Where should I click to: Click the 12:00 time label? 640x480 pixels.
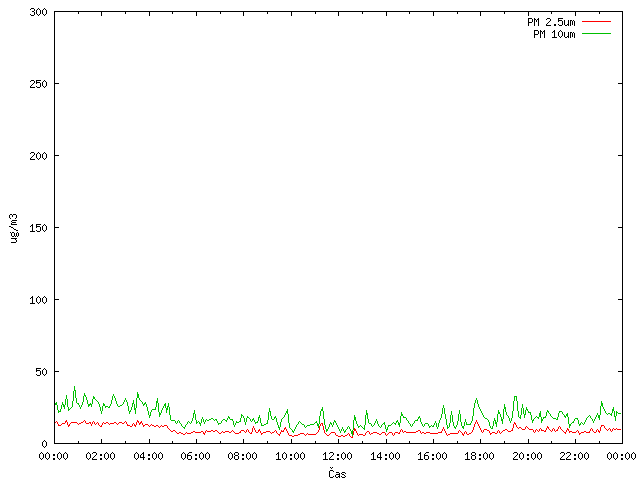pyautogui.click(x=337, y=456)
